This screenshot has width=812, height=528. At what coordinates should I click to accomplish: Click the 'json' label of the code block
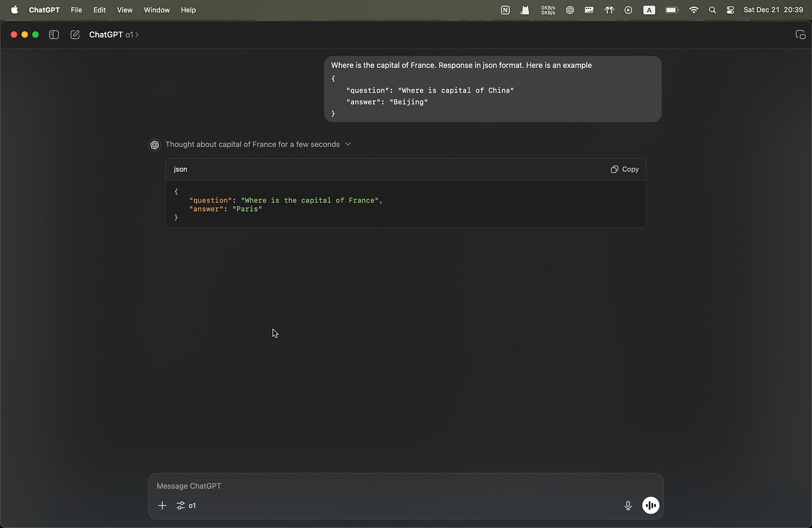[x=180, y=169]
